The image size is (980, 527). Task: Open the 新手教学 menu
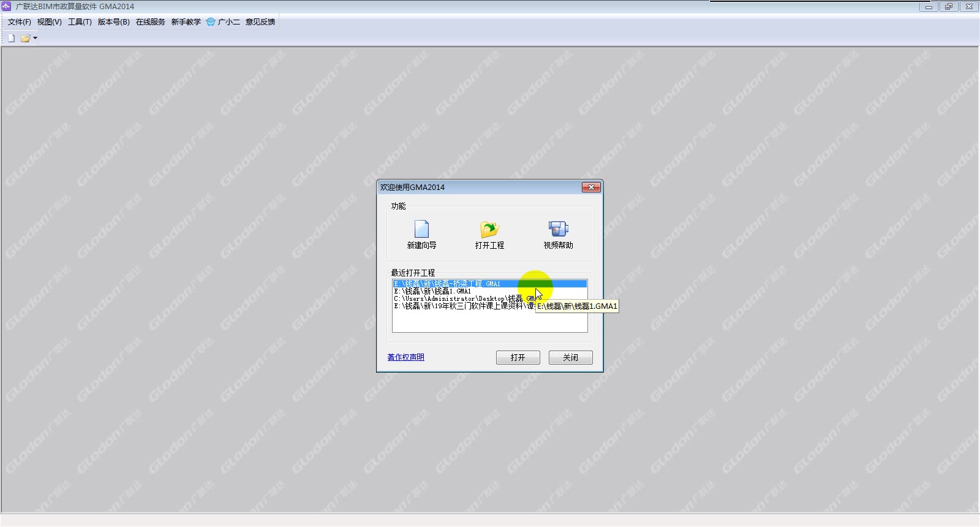tap(186, 22)
